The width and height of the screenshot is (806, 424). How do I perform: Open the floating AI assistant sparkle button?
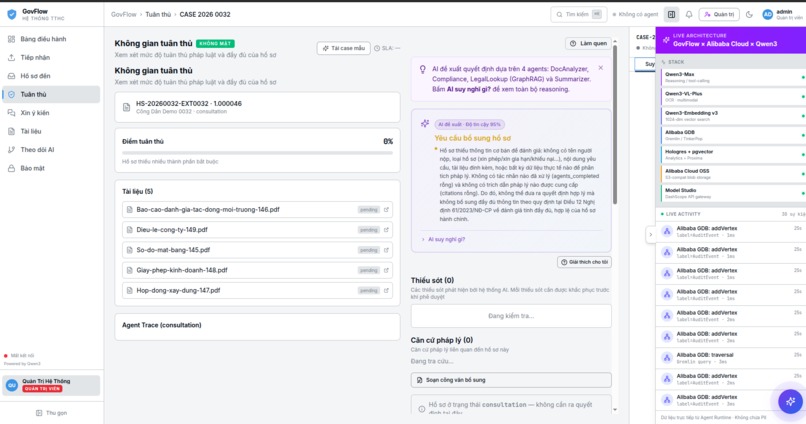[x=790, y=401]
